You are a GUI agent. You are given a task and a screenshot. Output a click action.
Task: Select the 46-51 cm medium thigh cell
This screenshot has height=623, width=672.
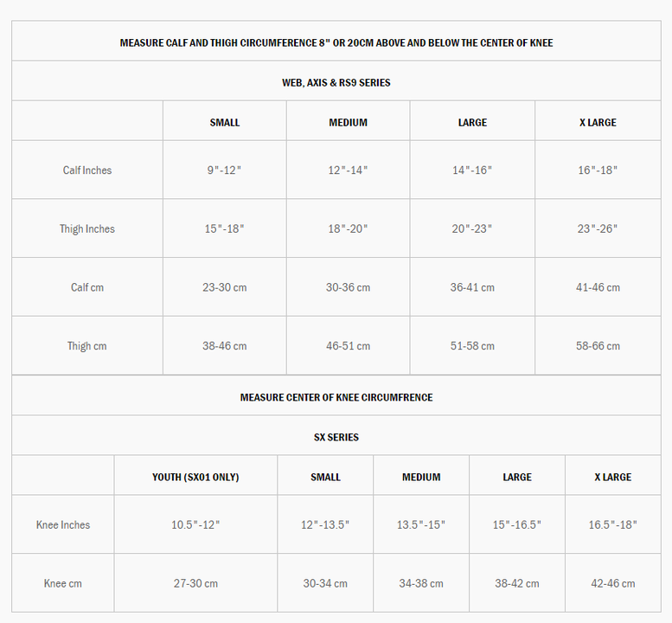[348, 346]
